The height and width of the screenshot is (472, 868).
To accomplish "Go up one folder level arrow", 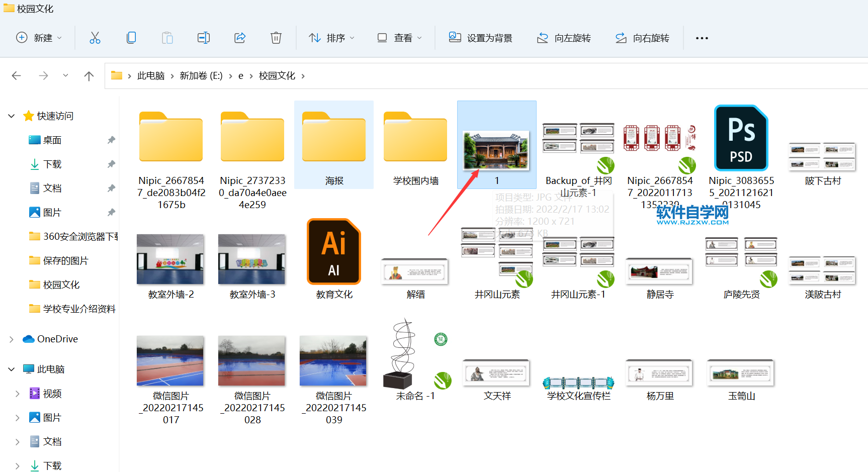I will pos(89,76).
